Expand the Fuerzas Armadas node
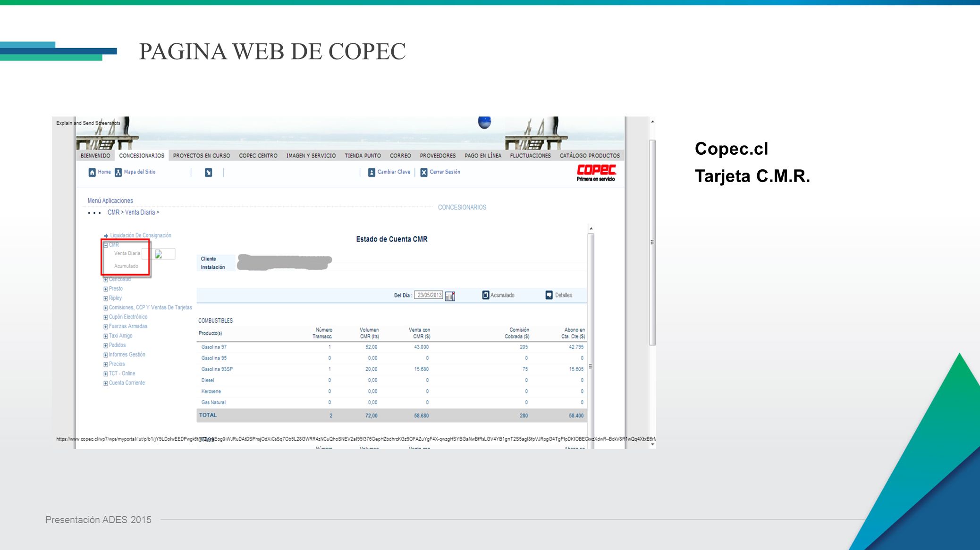Image resolution: width=980 pixels, height=550 pixels. (106, 326)
